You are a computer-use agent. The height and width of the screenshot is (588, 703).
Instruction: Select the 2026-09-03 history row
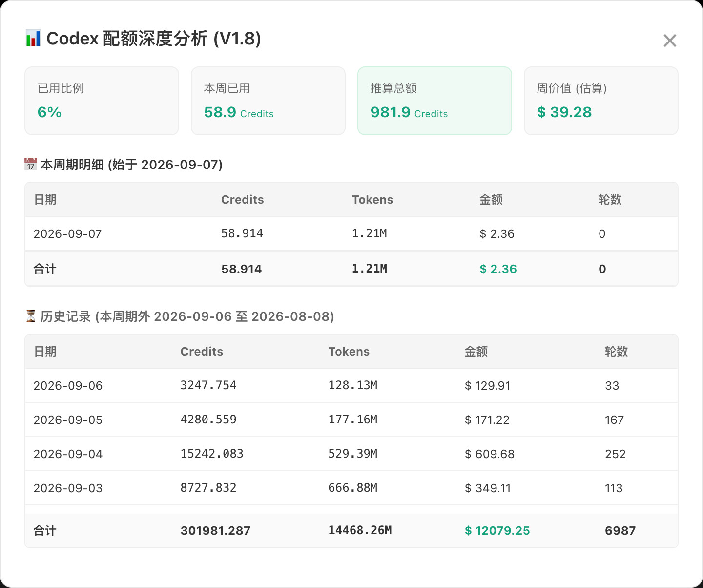pos(351,488)
